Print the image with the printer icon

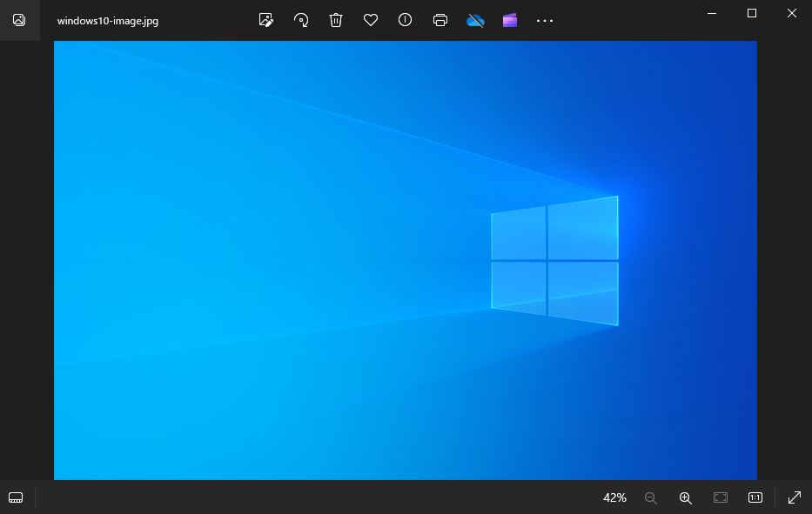pyautogui.click(x=440, y=20)
